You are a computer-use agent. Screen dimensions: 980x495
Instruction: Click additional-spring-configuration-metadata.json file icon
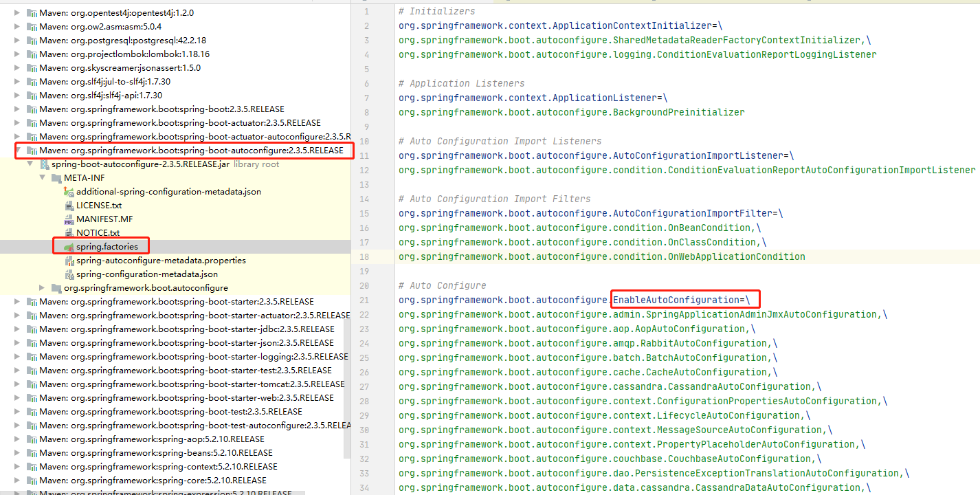[x=69, y=192]
